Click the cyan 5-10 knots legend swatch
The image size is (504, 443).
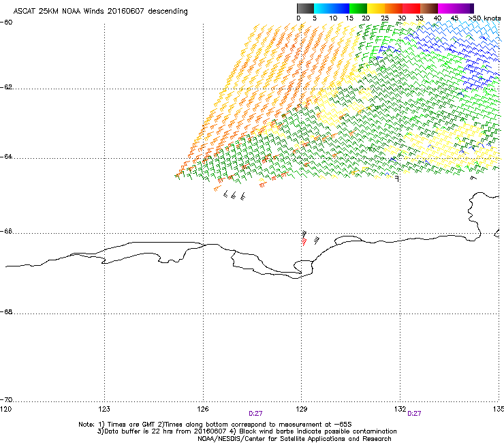tap(323, 8)
